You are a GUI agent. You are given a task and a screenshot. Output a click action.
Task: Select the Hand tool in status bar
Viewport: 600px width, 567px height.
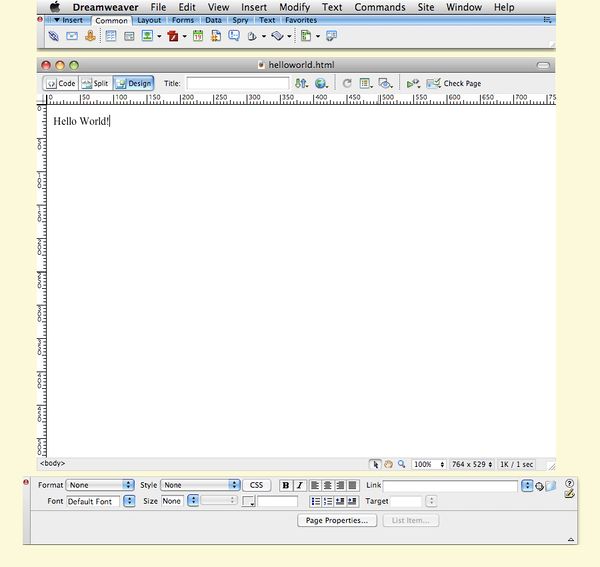[389, 464]
